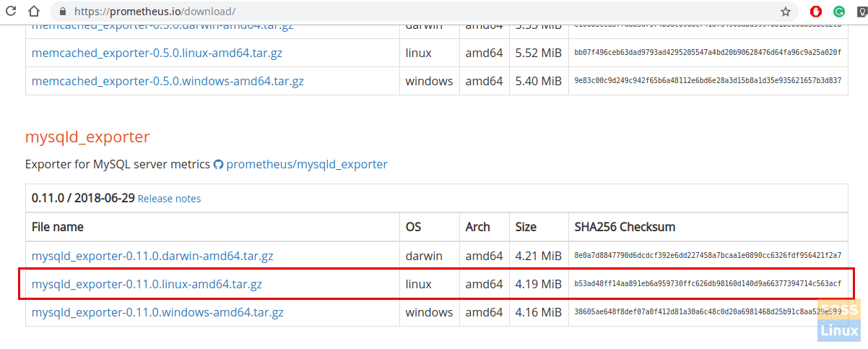
Task: Click the 0.11.0 / 2018-06-29 version label
Action: [x=83, y=198]
